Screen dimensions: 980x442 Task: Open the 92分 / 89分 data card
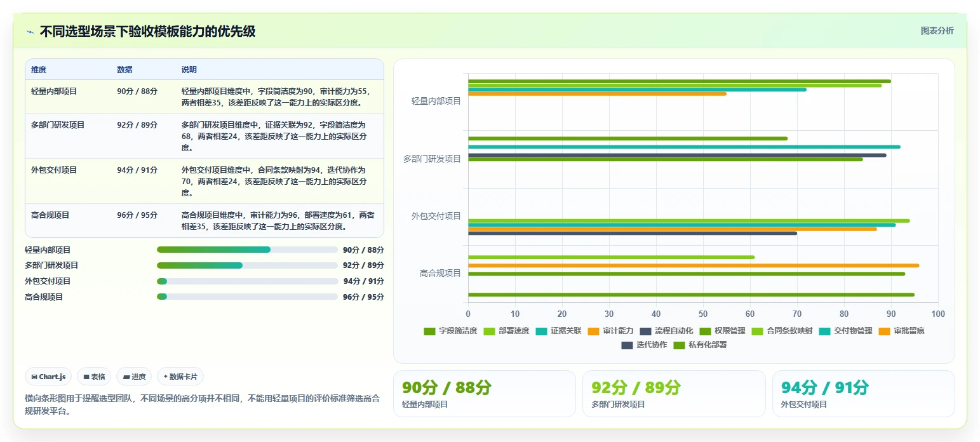[x=673, y=394]
